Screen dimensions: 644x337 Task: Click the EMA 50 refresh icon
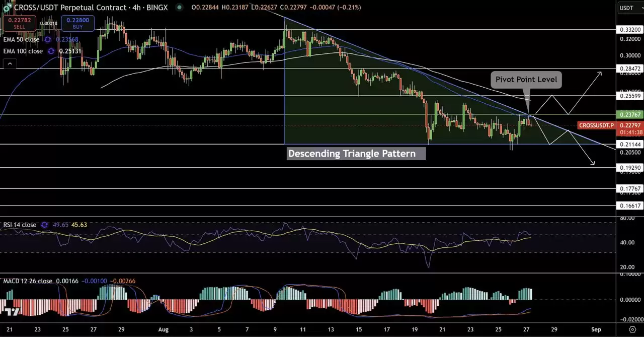pos(48,39)
